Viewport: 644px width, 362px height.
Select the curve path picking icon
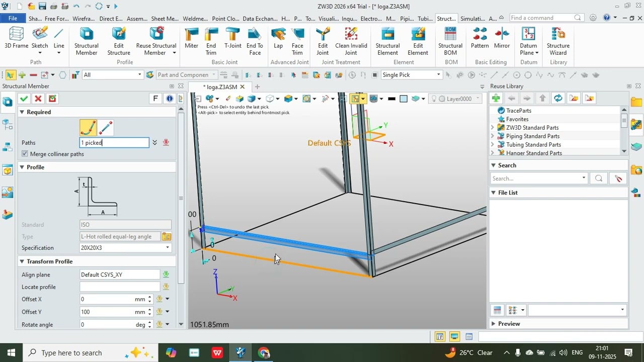pos(88,128)
